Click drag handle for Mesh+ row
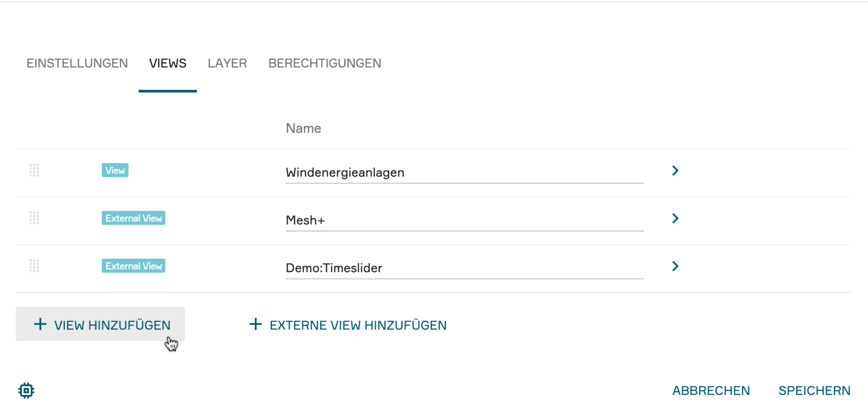Viewport: 868px width, 409px height. (x=34, y=218)
